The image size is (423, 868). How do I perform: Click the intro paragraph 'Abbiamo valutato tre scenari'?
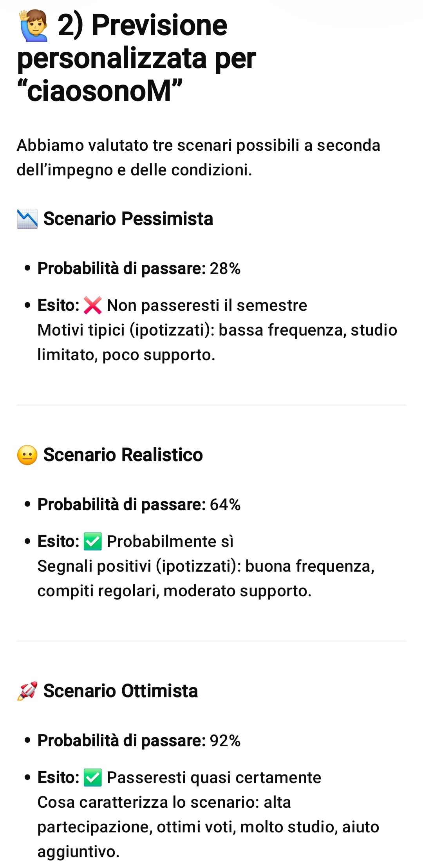198,157
